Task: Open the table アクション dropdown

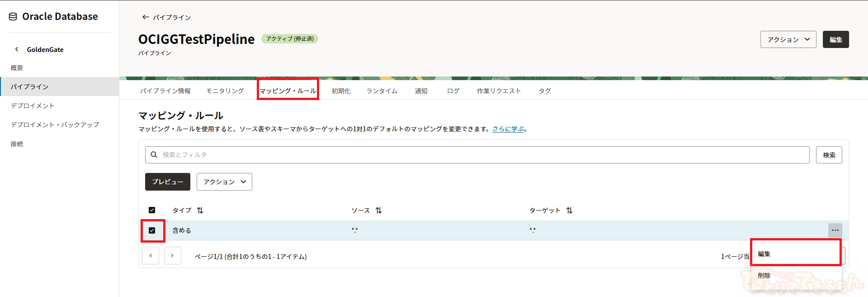Action: (224, 182)
